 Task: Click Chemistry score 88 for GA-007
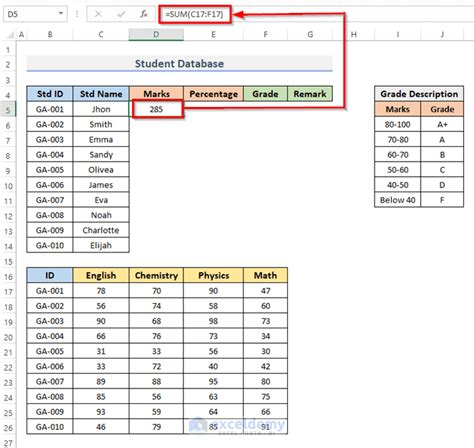(x=156, y=381)
